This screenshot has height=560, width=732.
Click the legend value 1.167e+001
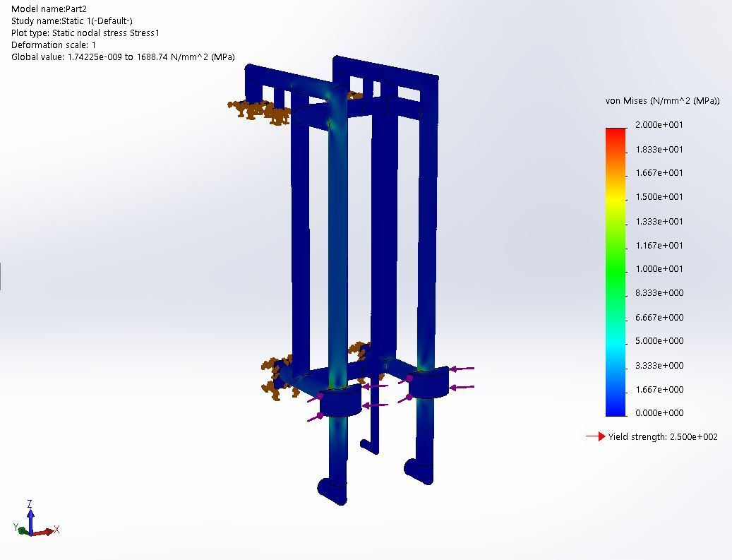[x=659, y=245]
